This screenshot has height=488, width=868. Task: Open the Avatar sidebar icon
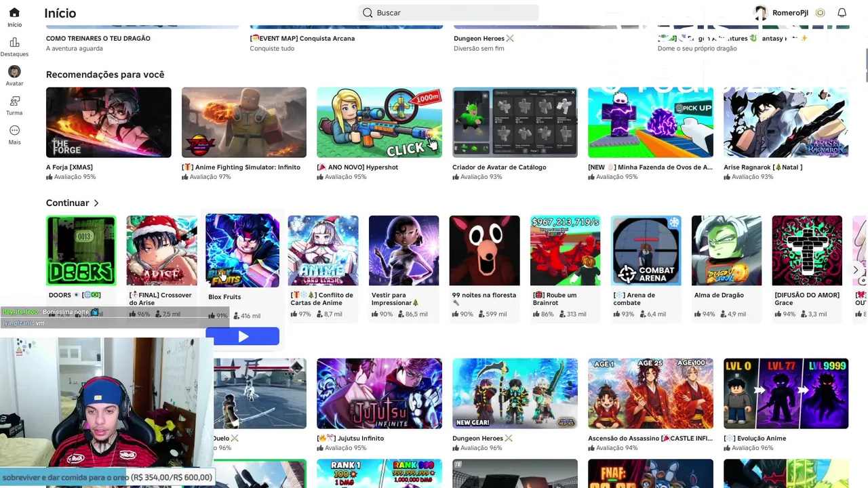14,71
